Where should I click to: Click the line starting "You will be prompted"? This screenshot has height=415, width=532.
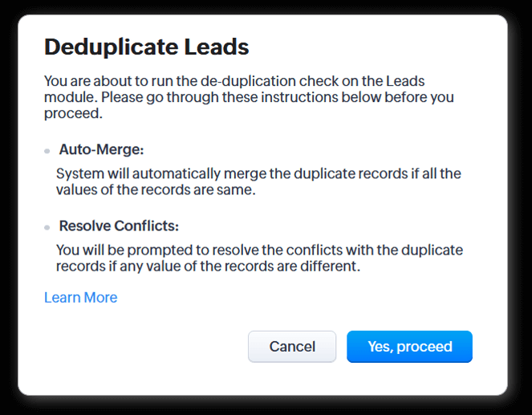point(259,250)
